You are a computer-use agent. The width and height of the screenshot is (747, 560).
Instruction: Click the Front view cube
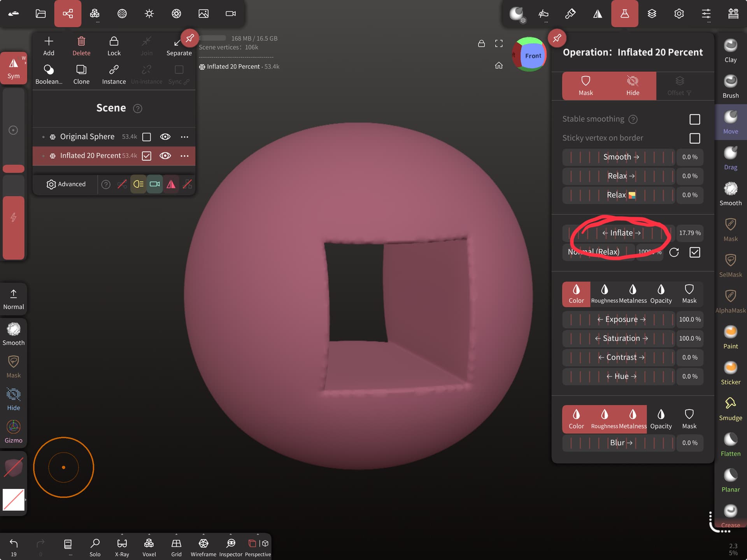[533, 56]
